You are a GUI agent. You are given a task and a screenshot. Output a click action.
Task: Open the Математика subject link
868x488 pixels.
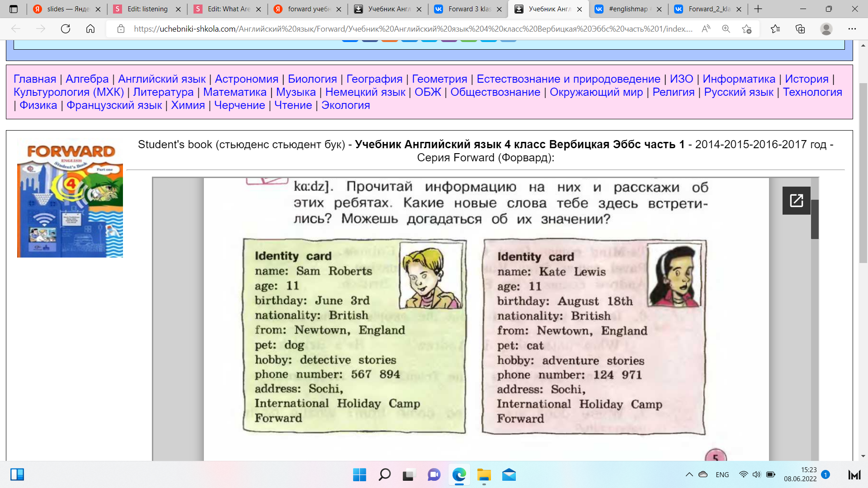pos(235,92)
